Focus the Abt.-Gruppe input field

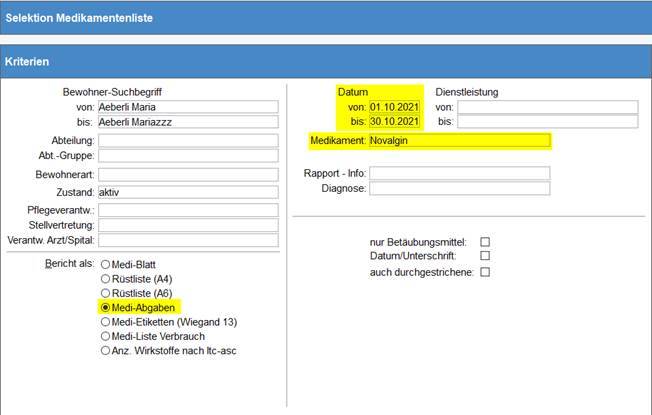coord(188,156)
